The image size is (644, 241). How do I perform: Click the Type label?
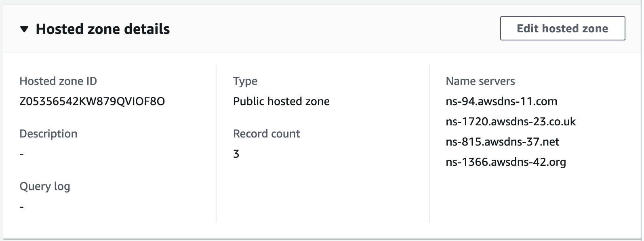pyautogui.click(x=245, y=81)
